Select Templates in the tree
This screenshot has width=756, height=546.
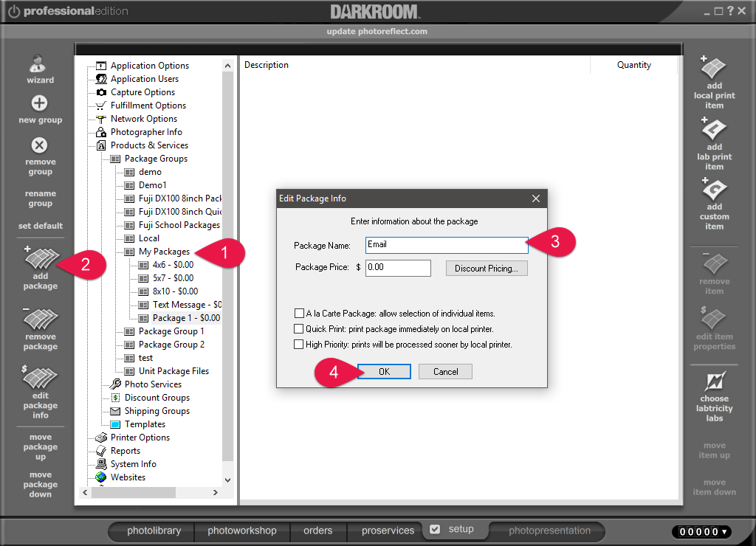145,424
